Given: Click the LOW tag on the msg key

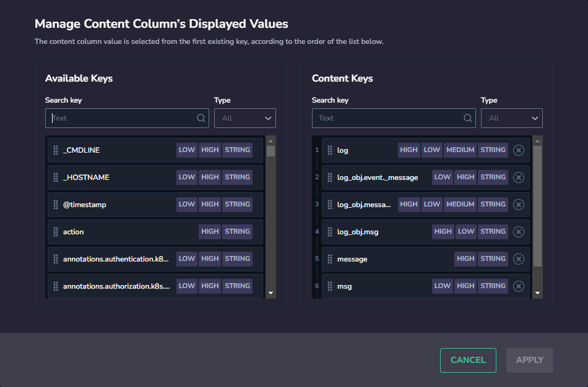Looking at the screenshot, I should [443, 286].
